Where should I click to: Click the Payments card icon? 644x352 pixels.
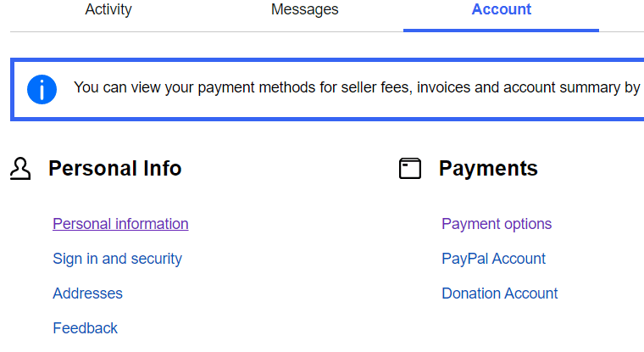pos(410,169)
